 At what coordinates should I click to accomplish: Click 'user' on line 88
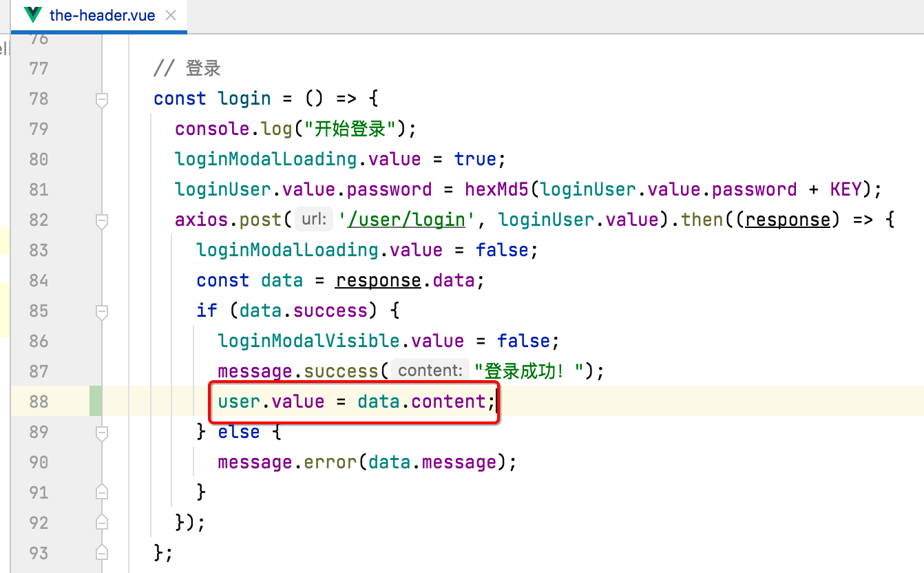coord(239,402)
